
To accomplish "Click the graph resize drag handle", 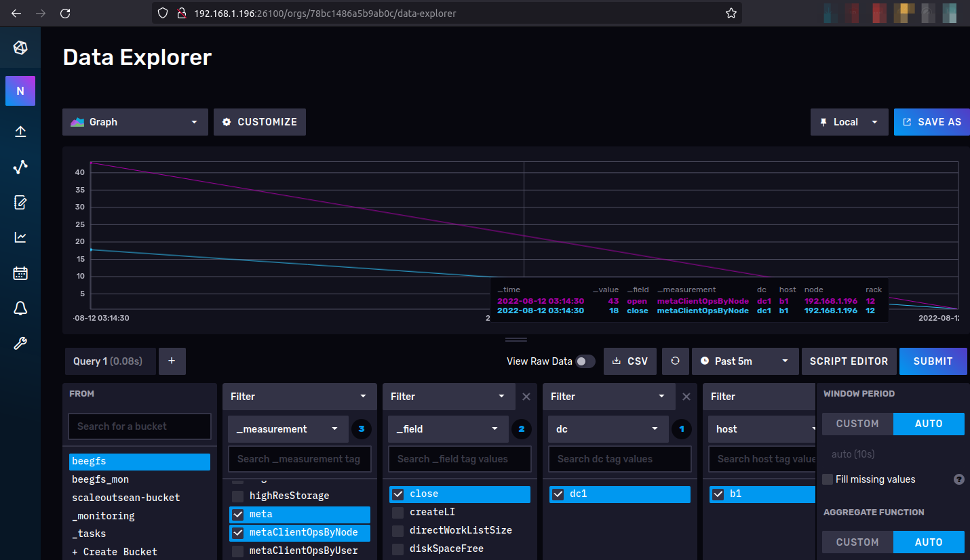I will coord(516,339).
